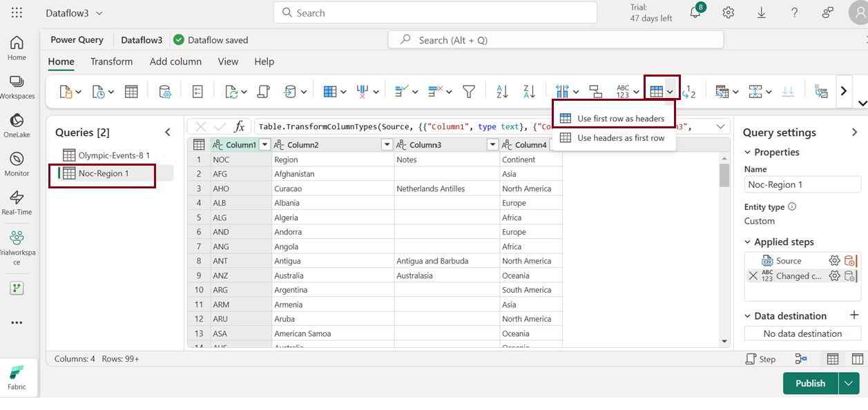868x410 pixels.
Task: Collapse the Queries pane
Action: 168,132
